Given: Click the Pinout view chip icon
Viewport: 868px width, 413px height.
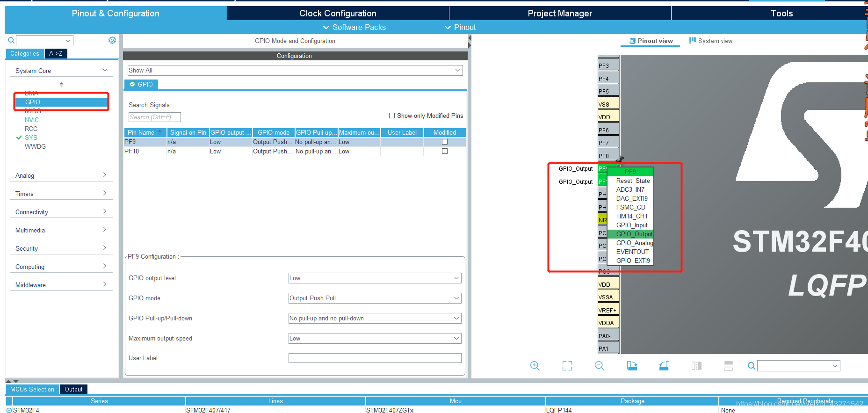Looking at the screenshot, I should (632, 41).
